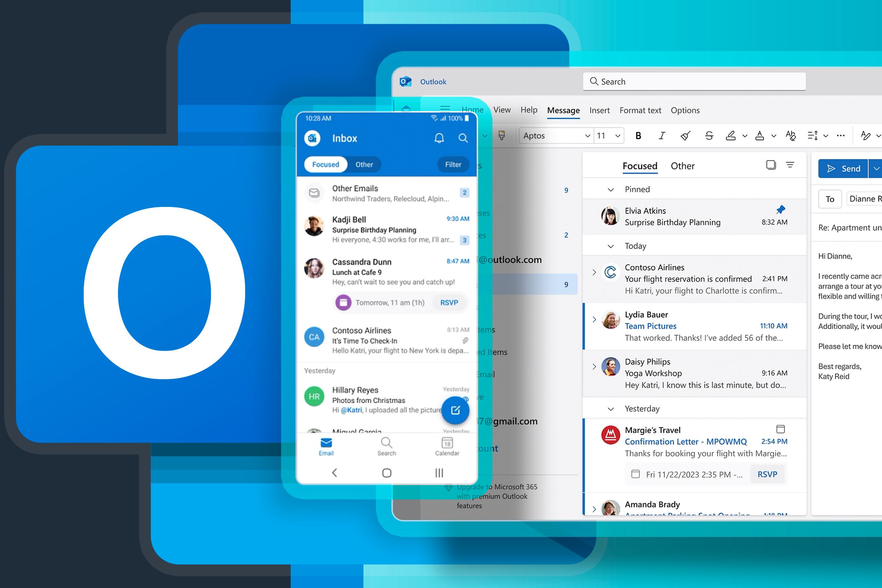Click the Italic formatting icon
Image resolution: width=882 pixels, height=588 pixels.
660,136
